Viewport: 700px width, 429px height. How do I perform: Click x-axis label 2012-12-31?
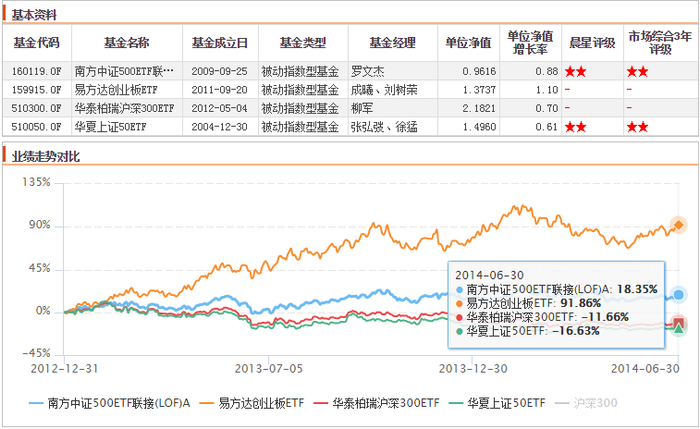pos(64,369)
